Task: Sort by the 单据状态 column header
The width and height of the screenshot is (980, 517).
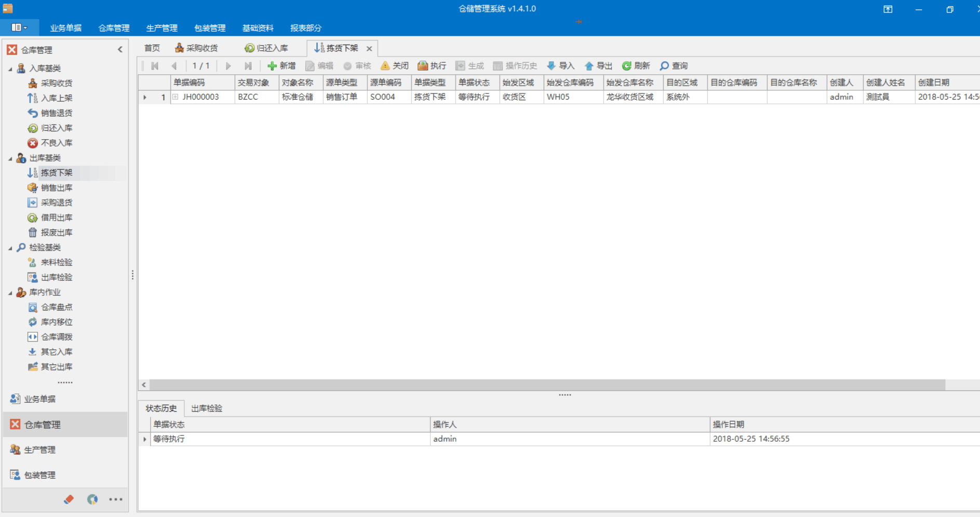Action: tap(477, 83)
